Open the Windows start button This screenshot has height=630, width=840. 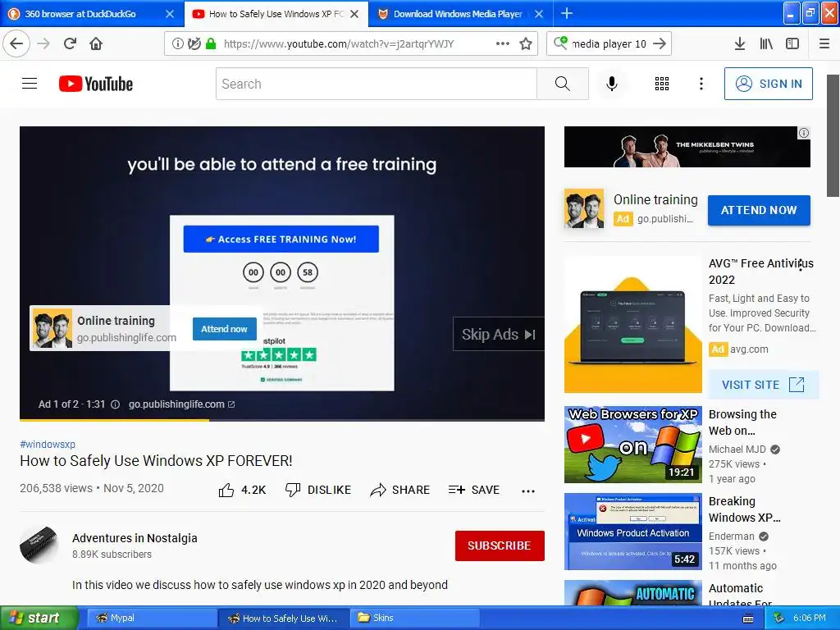point(39,618)
